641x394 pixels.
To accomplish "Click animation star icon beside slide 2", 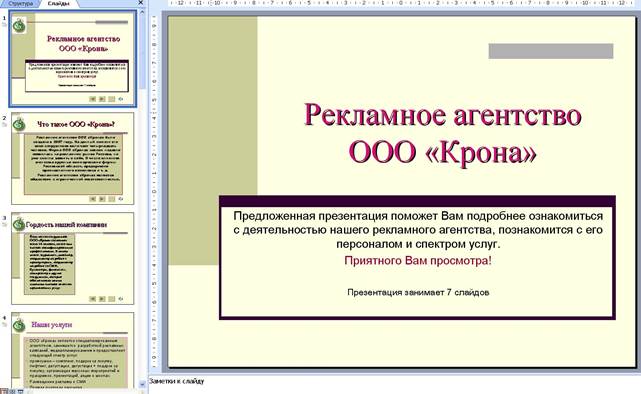I will 4,125.
